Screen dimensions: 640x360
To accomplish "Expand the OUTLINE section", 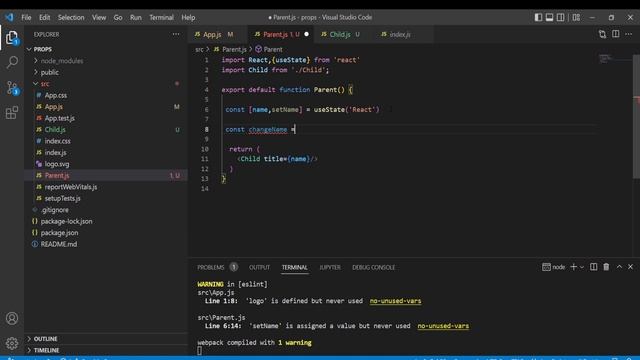I will (x=105, y=339).
